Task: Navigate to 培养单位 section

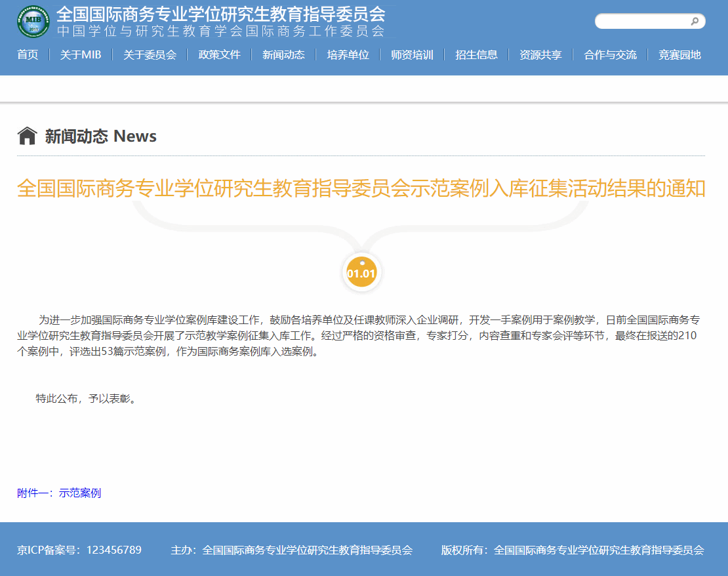Action: [x=348, y=55]
